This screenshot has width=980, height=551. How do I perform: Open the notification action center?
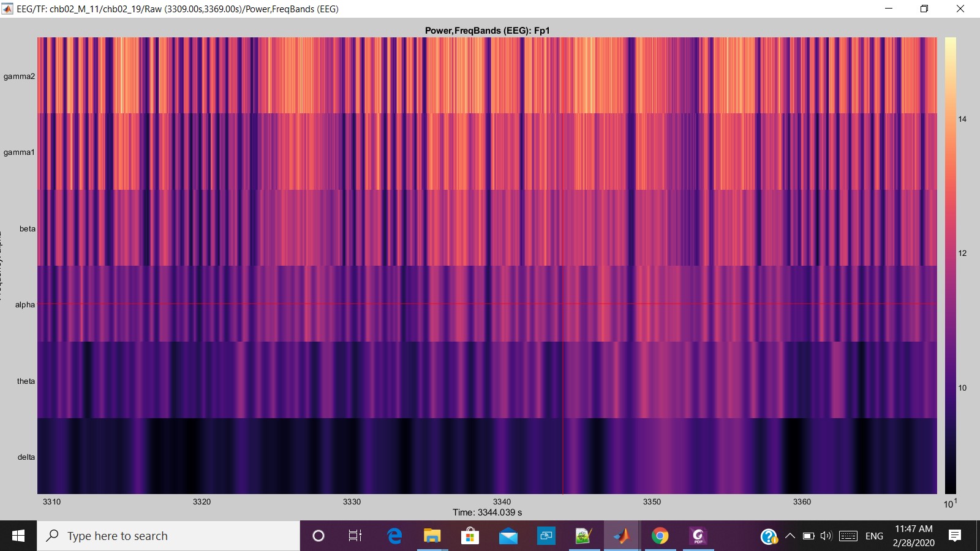point(954,536)
